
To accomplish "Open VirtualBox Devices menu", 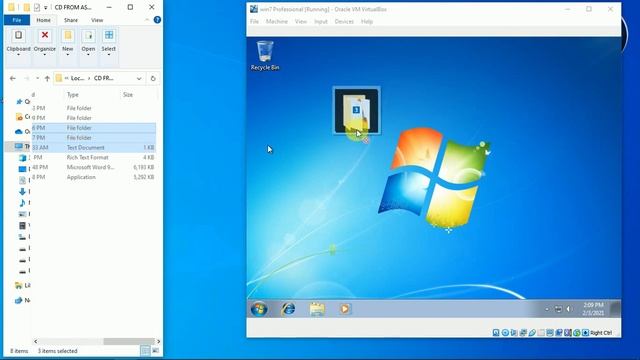I will [x=344, y=22].
